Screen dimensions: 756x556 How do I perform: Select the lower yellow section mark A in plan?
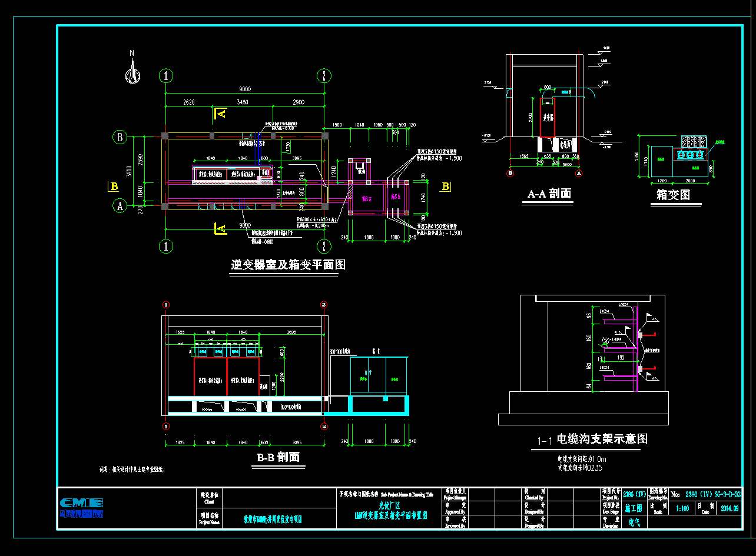pos(220,228)
